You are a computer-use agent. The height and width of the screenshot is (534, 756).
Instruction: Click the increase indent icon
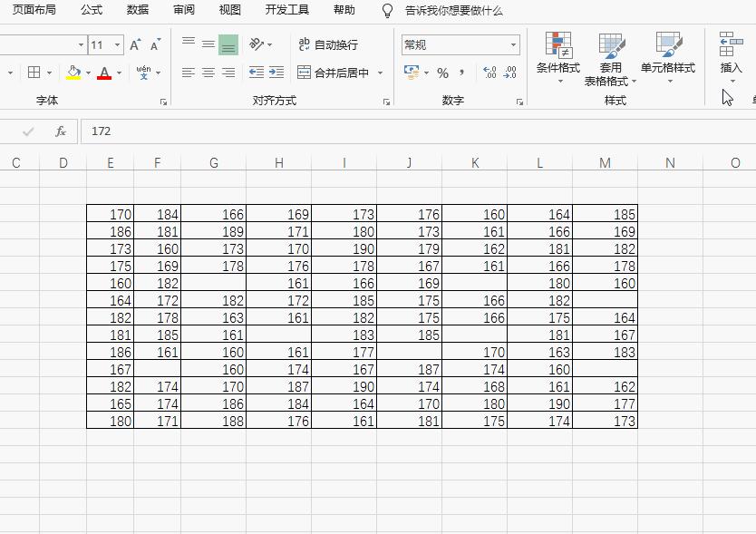click(x=274, y=73)
